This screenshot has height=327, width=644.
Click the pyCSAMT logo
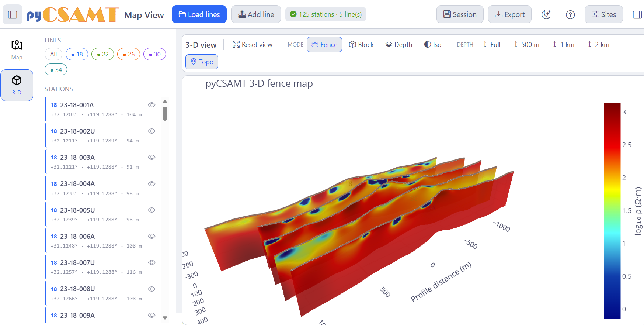coord(73,15)
